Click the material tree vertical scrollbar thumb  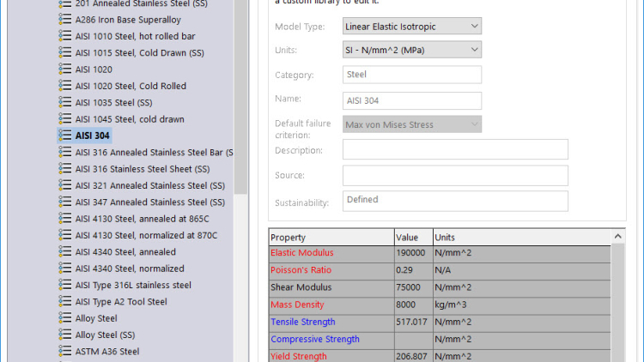pos(240,96)
